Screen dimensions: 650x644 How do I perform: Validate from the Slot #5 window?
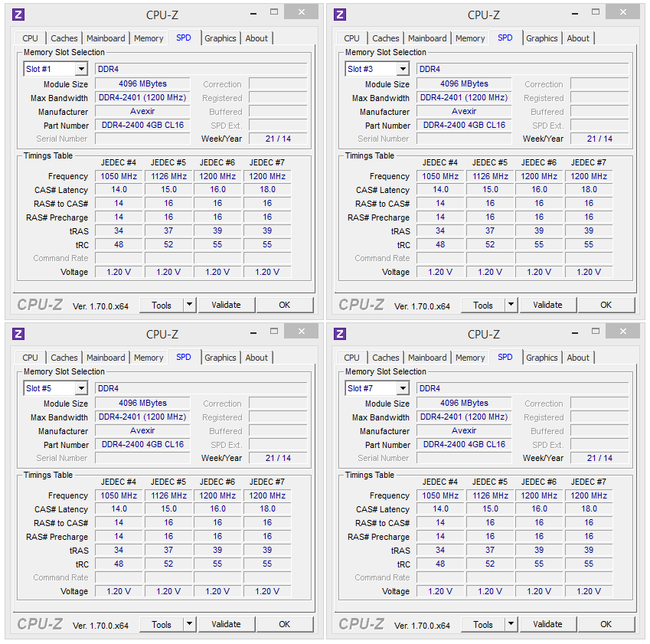[x=227, y=624]
